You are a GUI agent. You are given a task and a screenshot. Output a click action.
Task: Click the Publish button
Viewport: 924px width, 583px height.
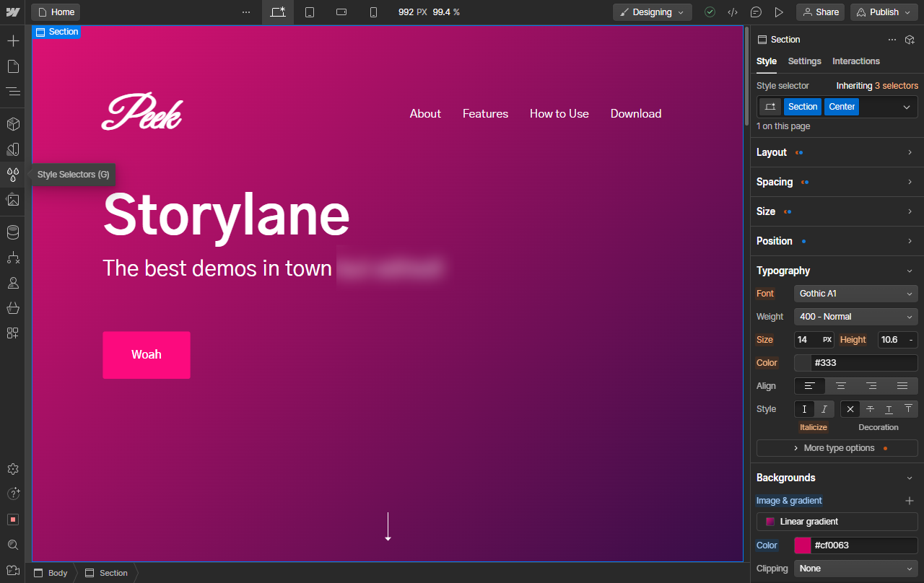[x=884, y=12]
